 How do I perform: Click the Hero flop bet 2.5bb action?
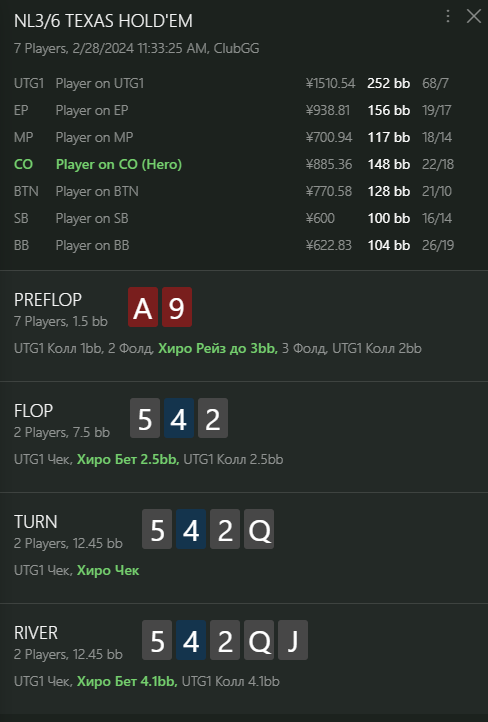[x=128, y=459]
